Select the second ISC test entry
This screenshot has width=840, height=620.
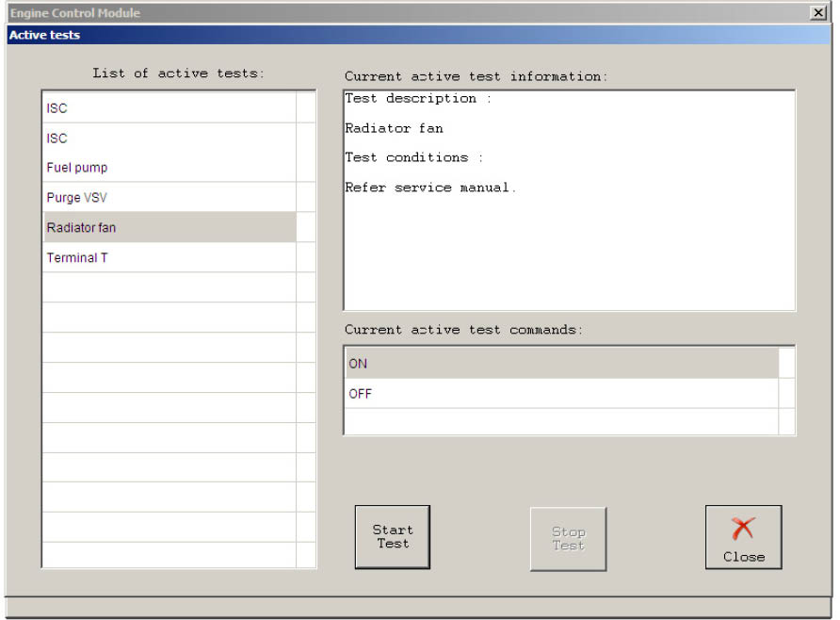(x=170, y=139)
